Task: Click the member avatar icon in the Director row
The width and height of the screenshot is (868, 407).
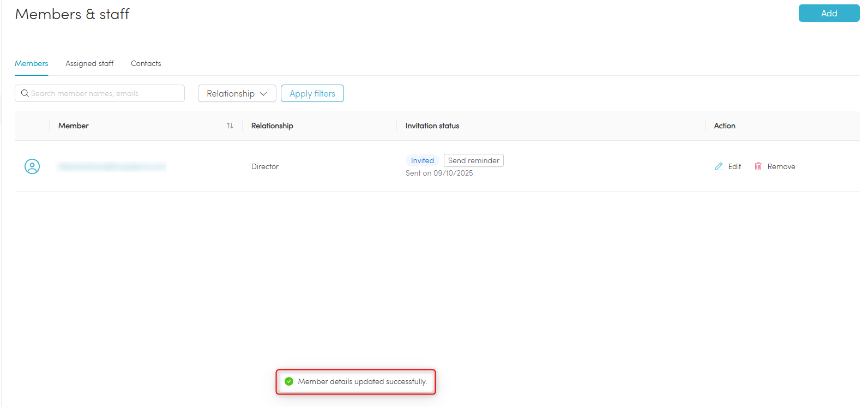Action: click(32, 166)
